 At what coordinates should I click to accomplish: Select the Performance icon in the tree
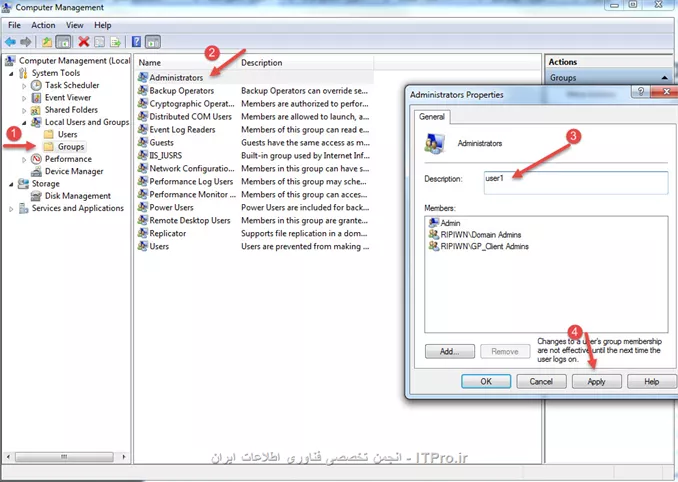click(x=36, y=159)
